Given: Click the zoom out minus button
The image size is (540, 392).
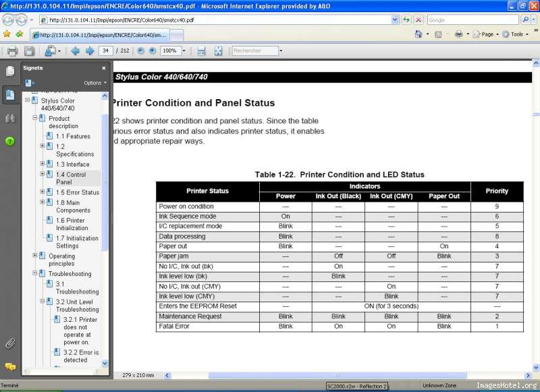Looking at the screenshot, I should pos(141,51).
